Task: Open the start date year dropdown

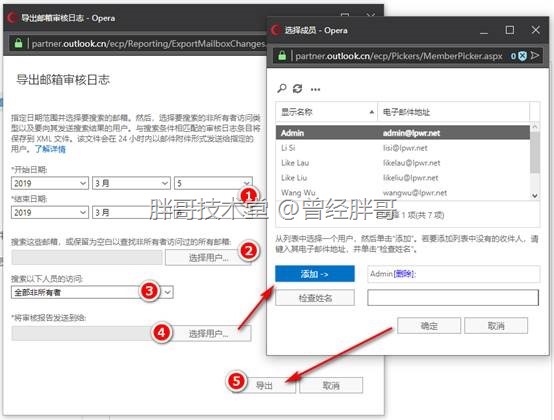Action: (x=50, y=183)
